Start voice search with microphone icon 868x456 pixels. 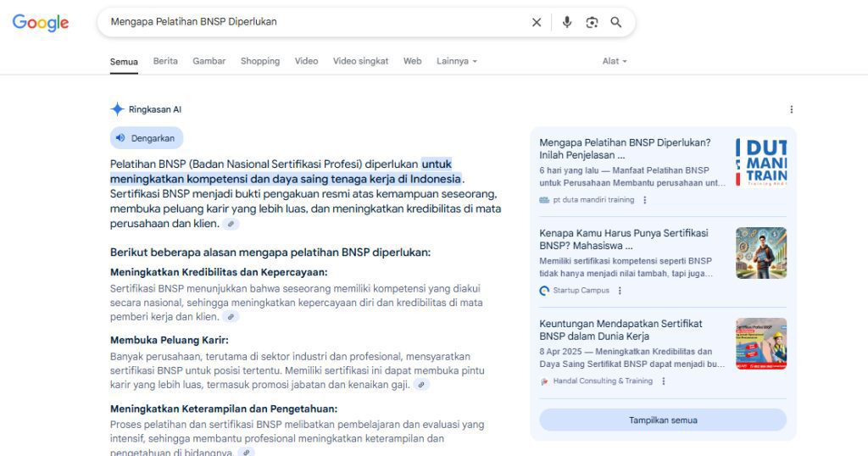567,22
